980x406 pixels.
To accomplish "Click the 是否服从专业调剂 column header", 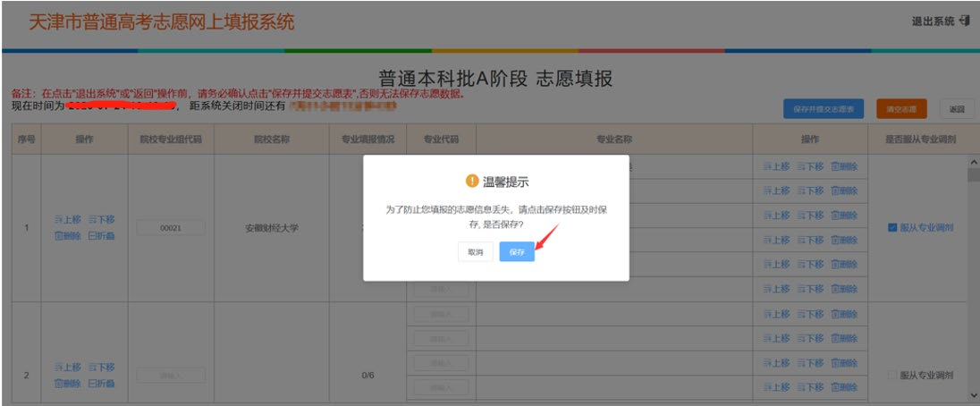I will 921,140.
